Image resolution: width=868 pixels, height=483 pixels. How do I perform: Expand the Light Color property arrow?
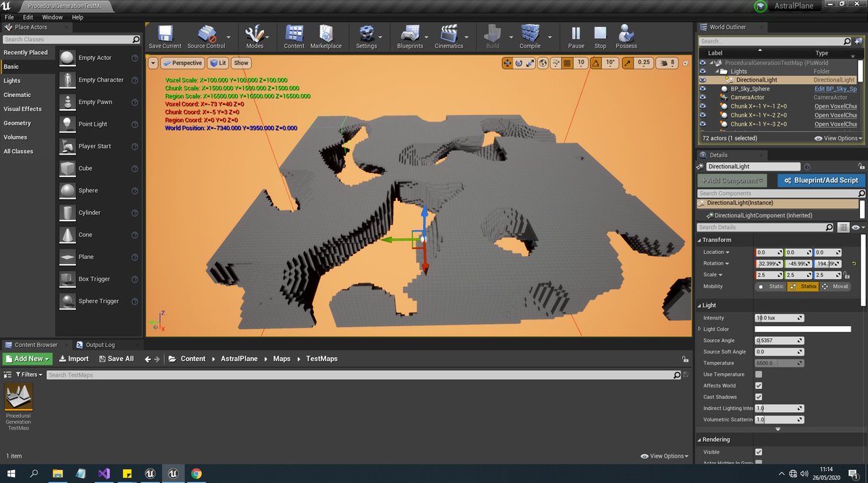[x=699, y=329]
